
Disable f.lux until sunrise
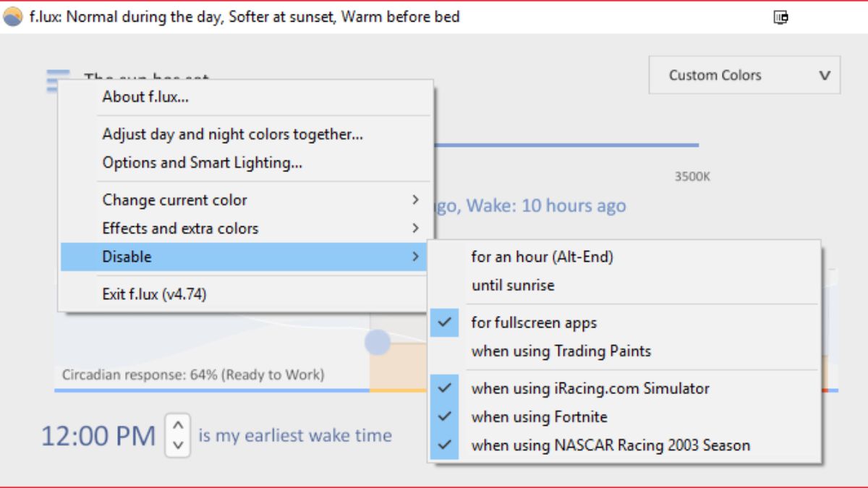tap(624, 285)
